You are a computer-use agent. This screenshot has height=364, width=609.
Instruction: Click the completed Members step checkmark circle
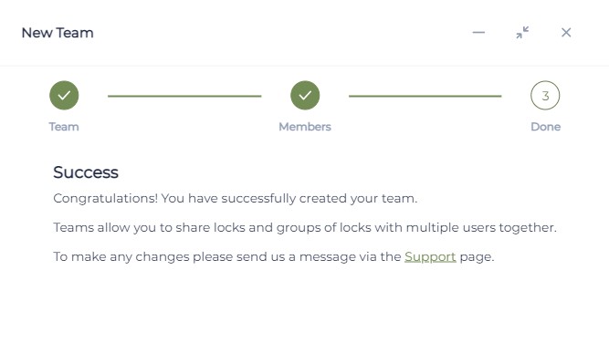pos(305,96)
